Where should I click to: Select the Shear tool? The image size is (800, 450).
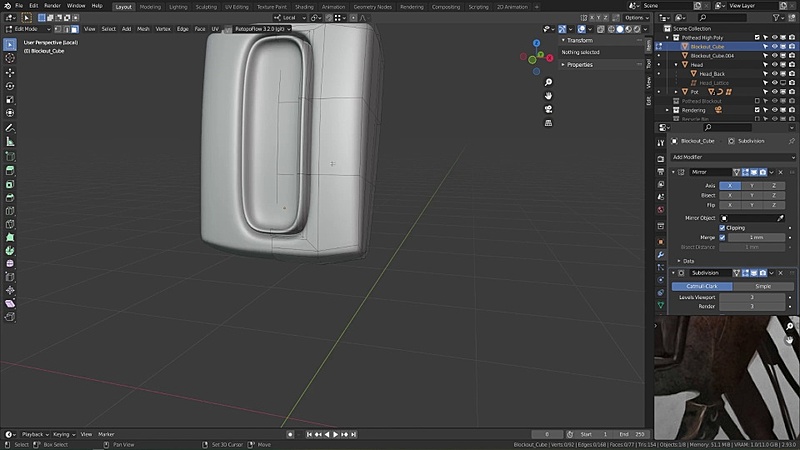pos(10,304)
